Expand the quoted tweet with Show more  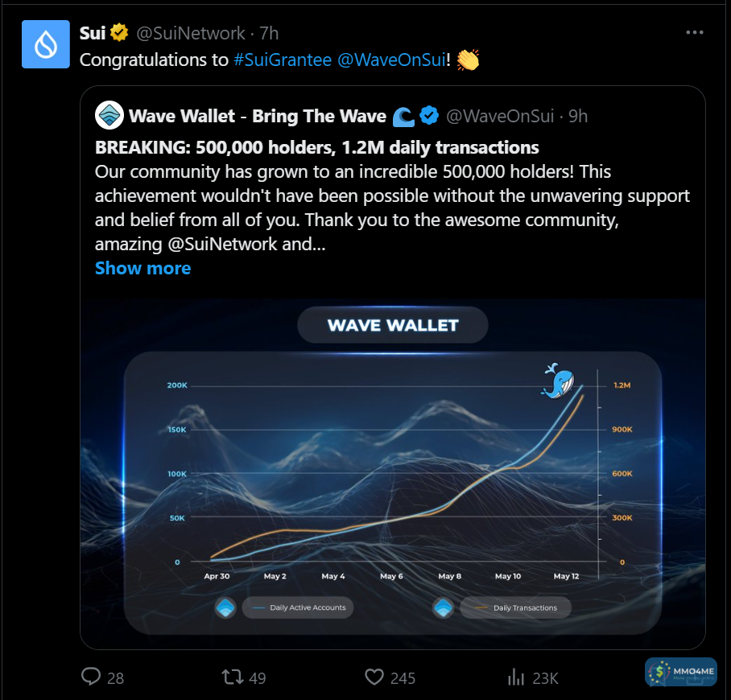click(x=142, y=268)
